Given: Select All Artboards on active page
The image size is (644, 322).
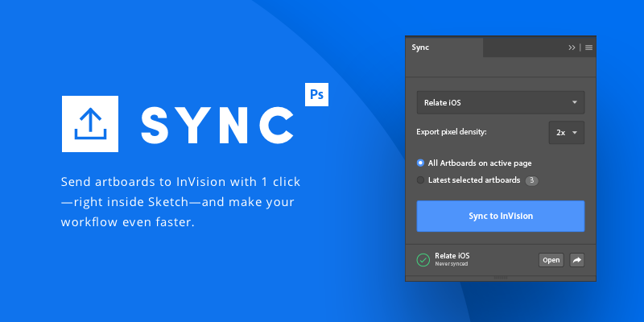Looking at the screenshot, I should point(474,163).
